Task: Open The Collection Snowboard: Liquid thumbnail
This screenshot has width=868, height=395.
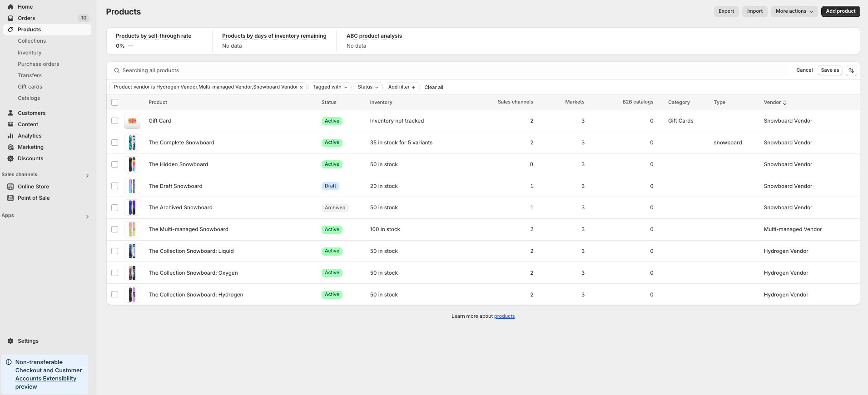Action: [x=132, y=251]
